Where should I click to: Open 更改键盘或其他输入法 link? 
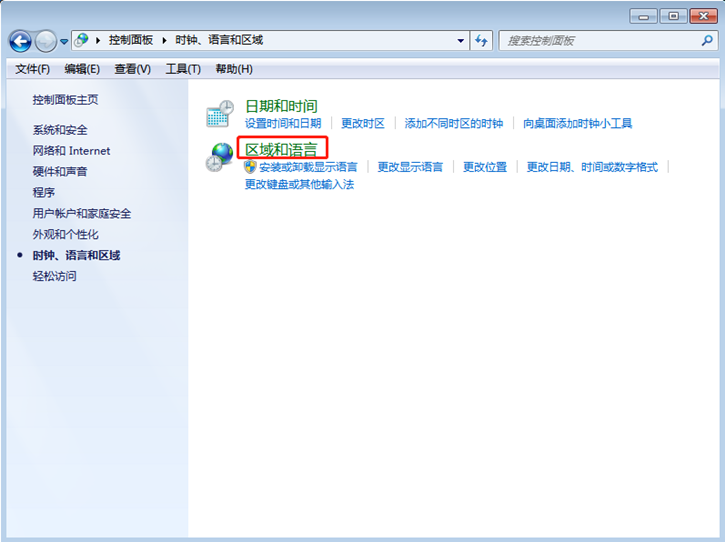299,184
